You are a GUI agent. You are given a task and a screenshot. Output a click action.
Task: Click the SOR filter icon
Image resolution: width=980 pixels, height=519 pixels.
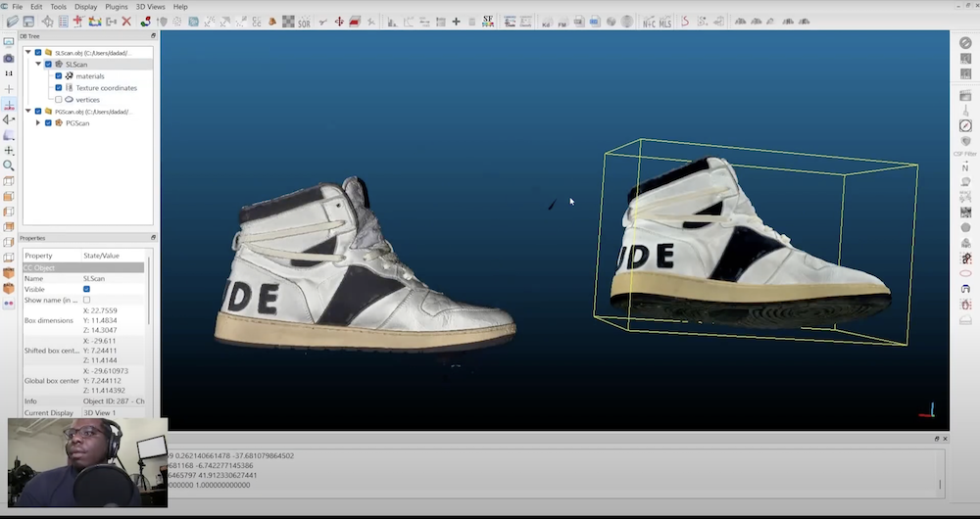[305, 22]
